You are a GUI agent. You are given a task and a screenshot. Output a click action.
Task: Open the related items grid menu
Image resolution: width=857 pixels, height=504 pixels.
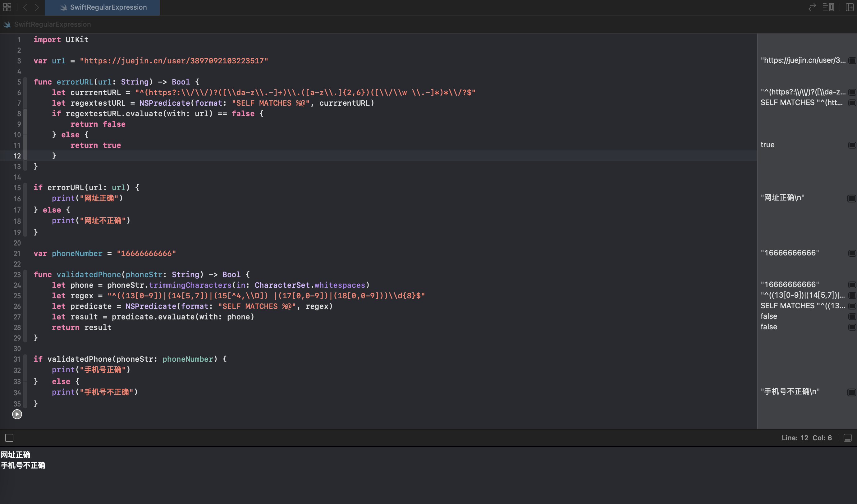tap(7, 7)
